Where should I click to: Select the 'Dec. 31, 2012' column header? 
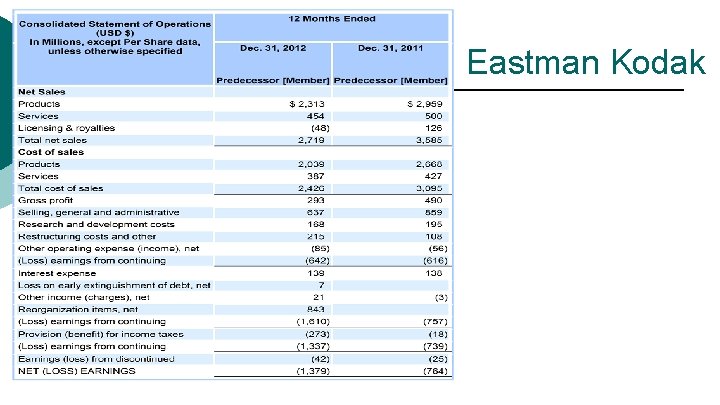(273, 48)
